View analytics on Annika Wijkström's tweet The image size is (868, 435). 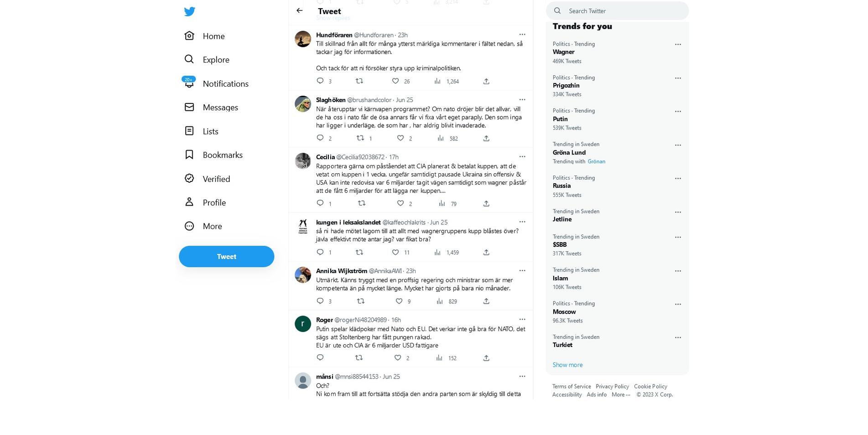440,301
